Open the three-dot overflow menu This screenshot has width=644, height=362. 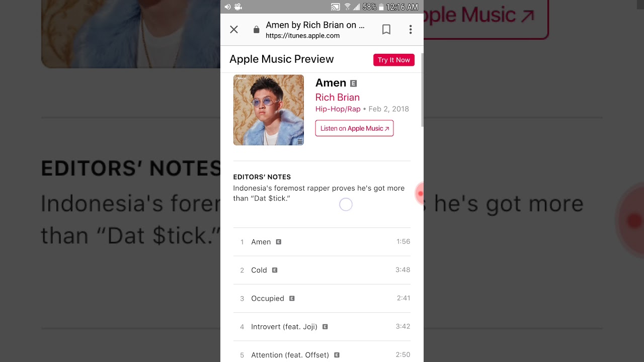[411, 30]
